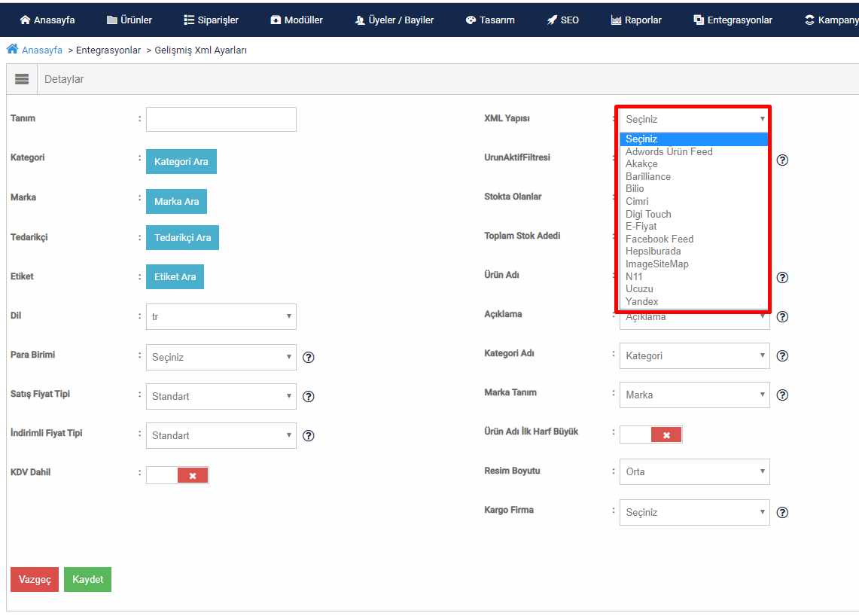Open the Dil dropdown showing tr

coord(221,317)
